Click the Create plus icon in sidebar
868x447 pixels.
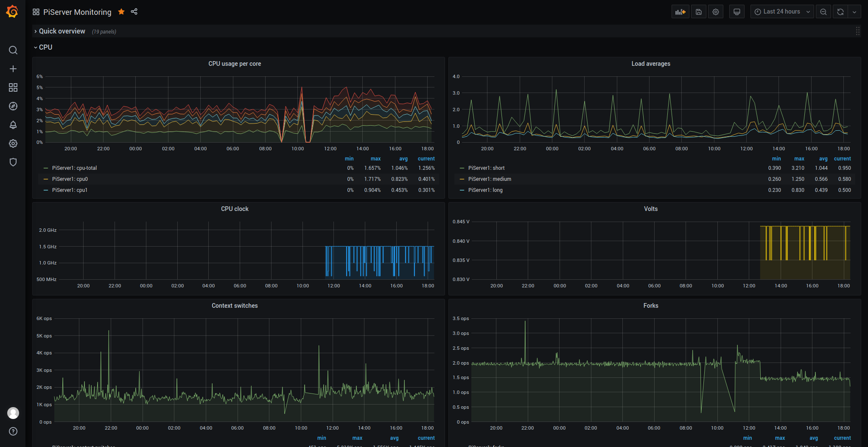[x=13, y=69]
